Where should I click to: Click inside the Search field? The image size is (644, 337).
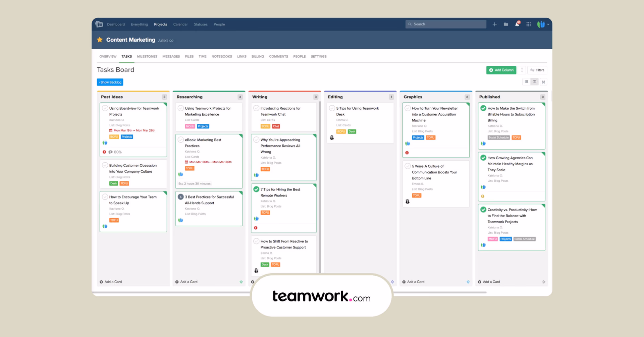click(x=445, y=24)
